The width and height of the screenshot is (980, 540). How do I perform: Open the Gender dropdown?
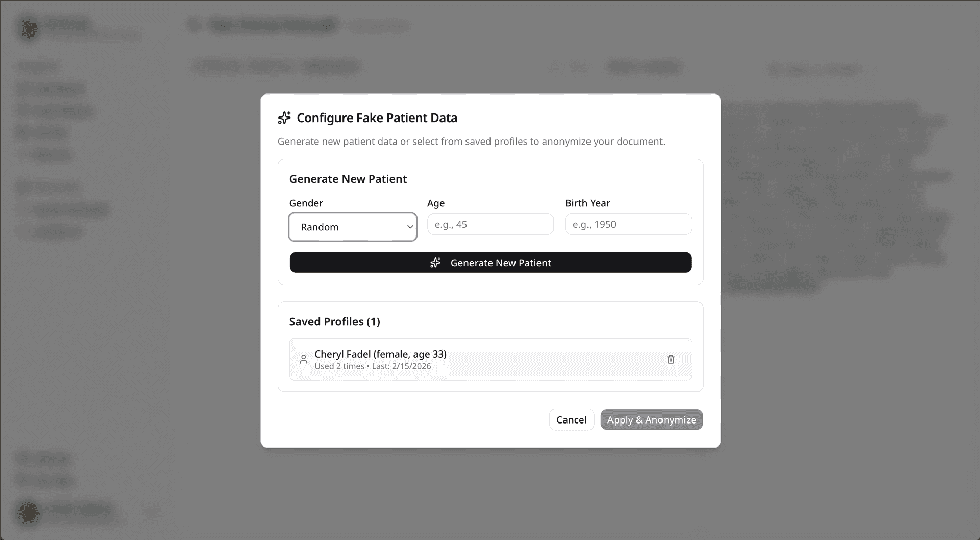pos(353,227)
